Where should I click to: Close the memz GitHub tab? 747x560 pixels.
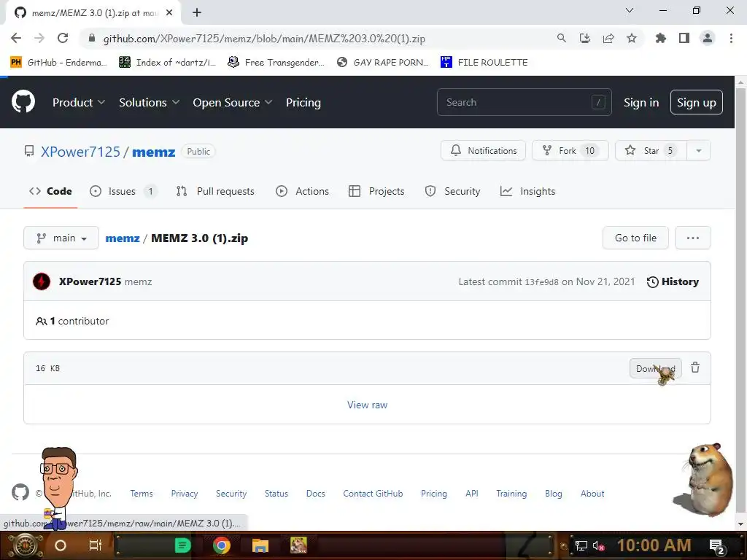click(169, 13)
